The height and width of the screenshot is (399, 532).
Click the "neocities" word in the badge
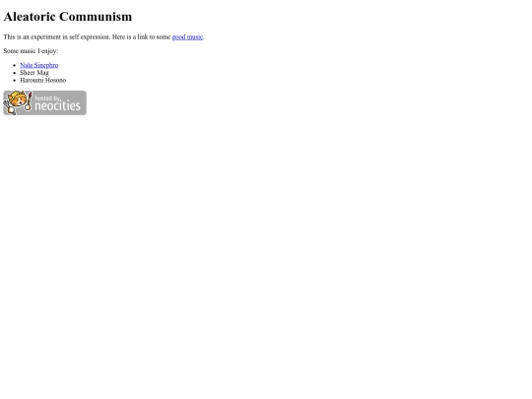[x=58, y=106]
